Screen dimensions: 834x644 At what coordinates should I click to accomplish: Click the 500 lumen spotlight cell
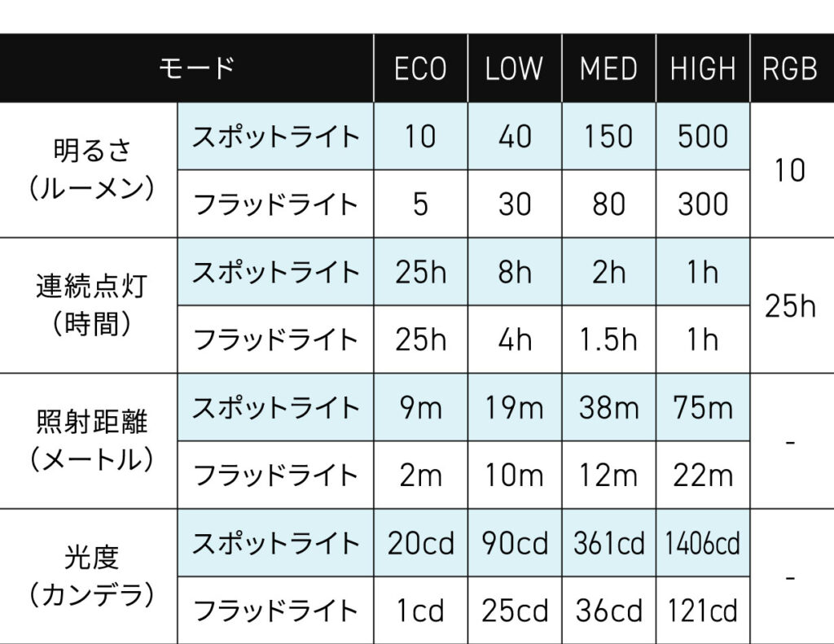pyautogui.click(x=703, y=136)
